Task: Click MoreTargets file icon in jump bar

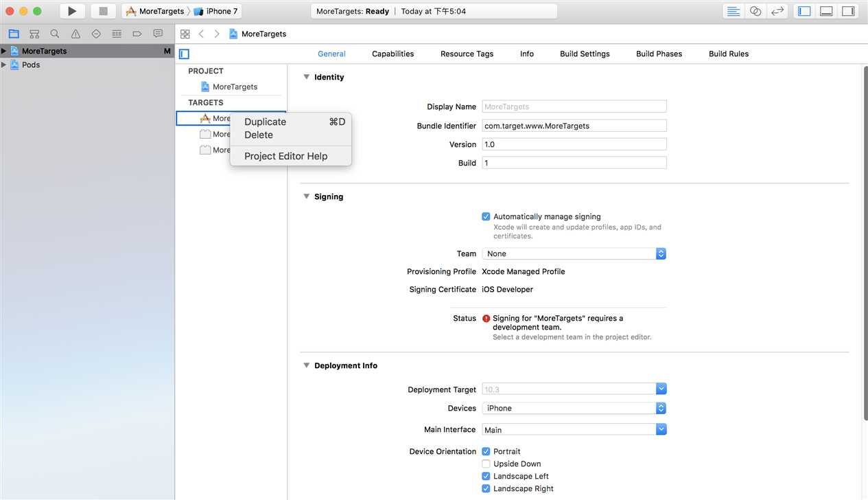Action: pyautogui.click(x=233, y=34)
